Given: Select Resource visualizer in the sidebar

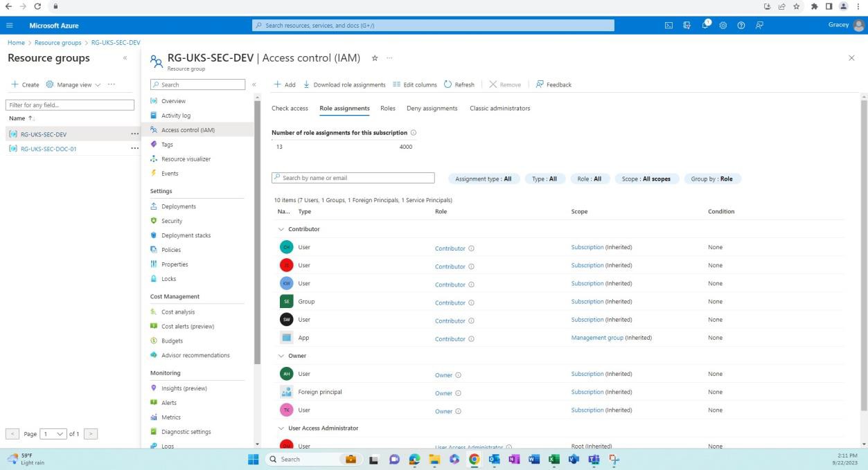Looking at the screenshot, I should [x=187, y=159].
